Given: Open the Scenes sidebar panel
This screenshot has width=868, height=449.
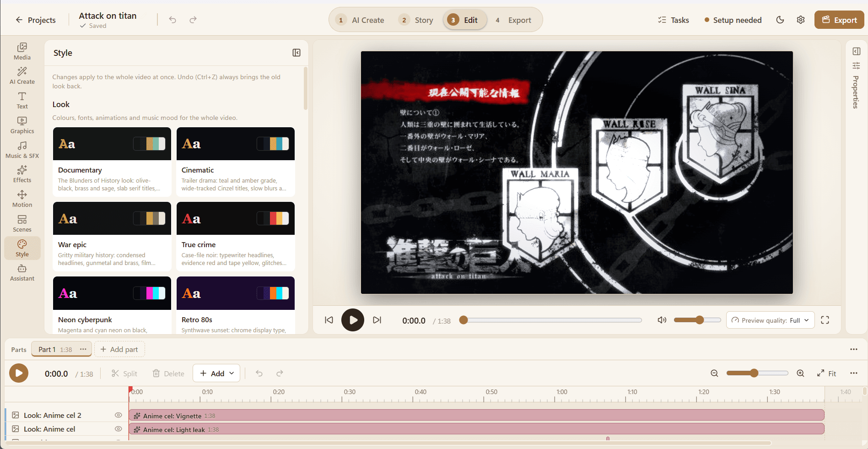Looking at the screenshot, I should coord(22,224).
